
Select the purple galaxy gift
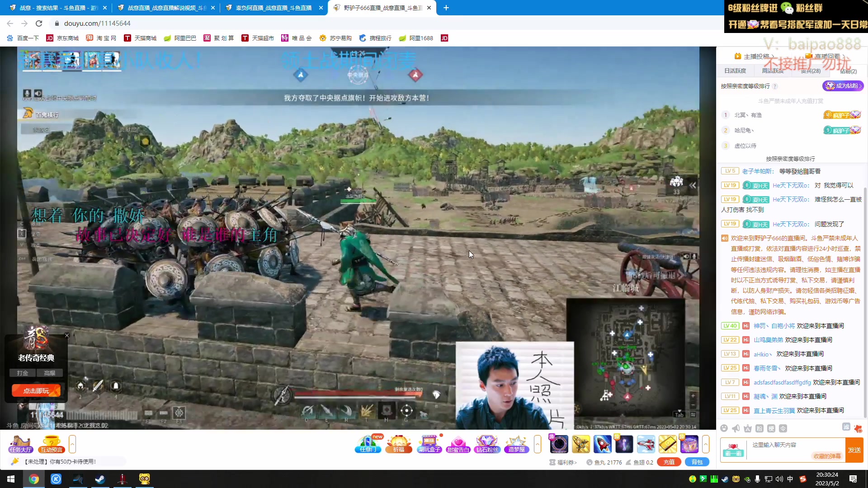624,444
